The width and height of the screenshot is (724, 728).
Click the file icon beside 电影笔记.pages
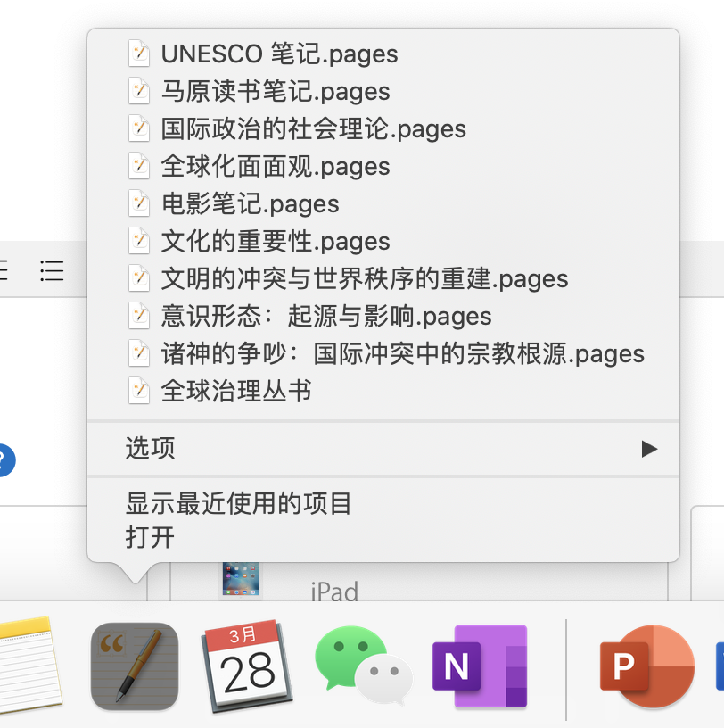(139, 203)
